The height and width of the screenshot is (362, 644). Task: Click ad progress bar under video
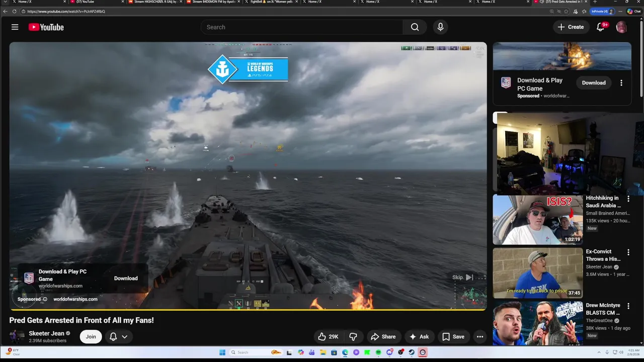coord(248,310)
